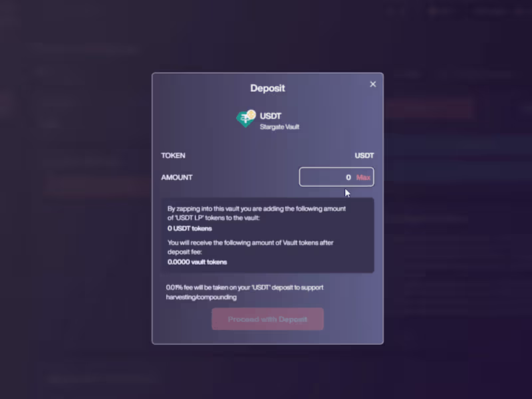Image resolution: width=532 pixels, height=399 pixels.
Task: Click the TOKEN row label
Action: point(173,156)
